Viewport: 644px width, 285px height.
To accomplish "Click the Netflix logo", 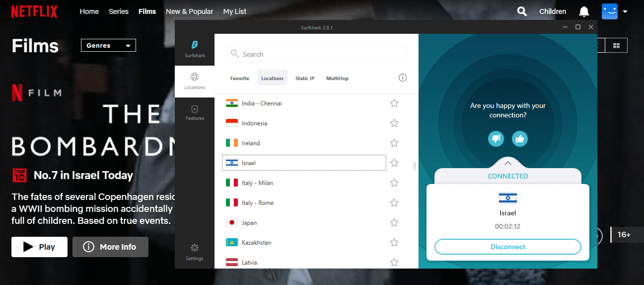I will click(x=34, y=11).
